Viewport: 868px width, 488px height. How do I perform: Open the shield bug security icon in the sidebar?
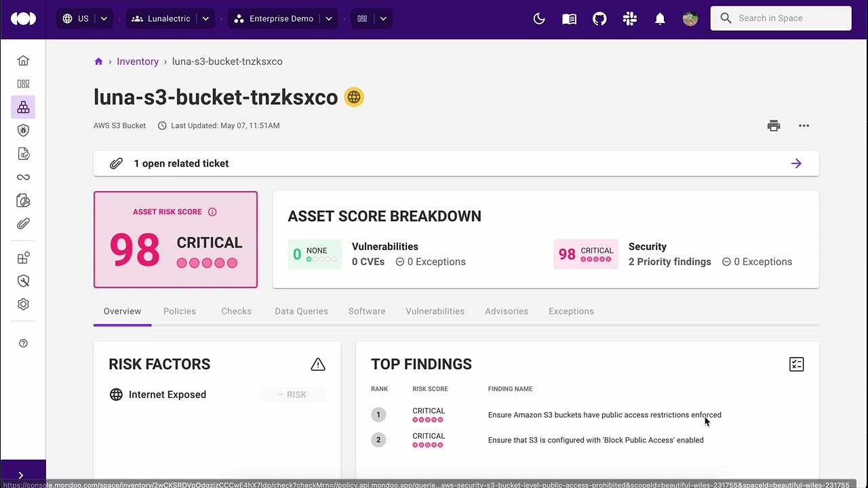tap(23, 130)
